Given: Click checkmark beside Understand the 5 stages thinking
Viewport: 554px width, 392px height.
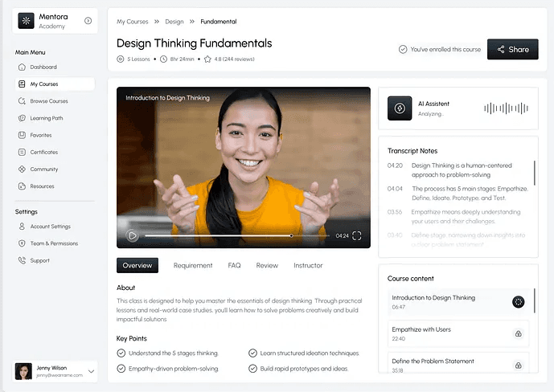Looking at the screenshot, I should (121, 353).
